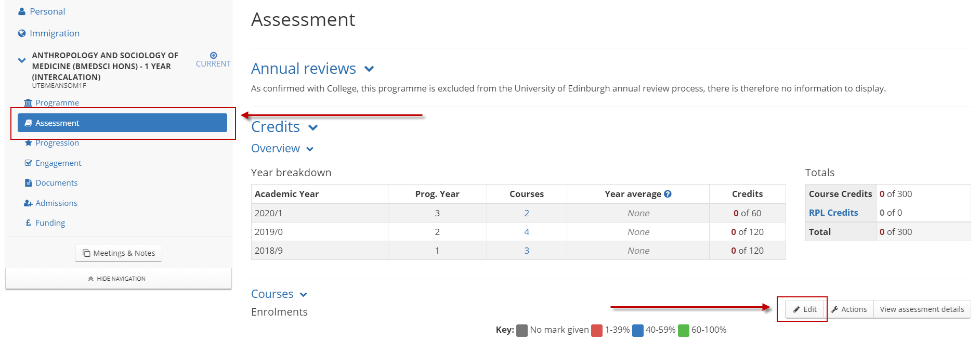Click the grey No mark given swatch
980x340 pixels.
[x=522, y=330]
